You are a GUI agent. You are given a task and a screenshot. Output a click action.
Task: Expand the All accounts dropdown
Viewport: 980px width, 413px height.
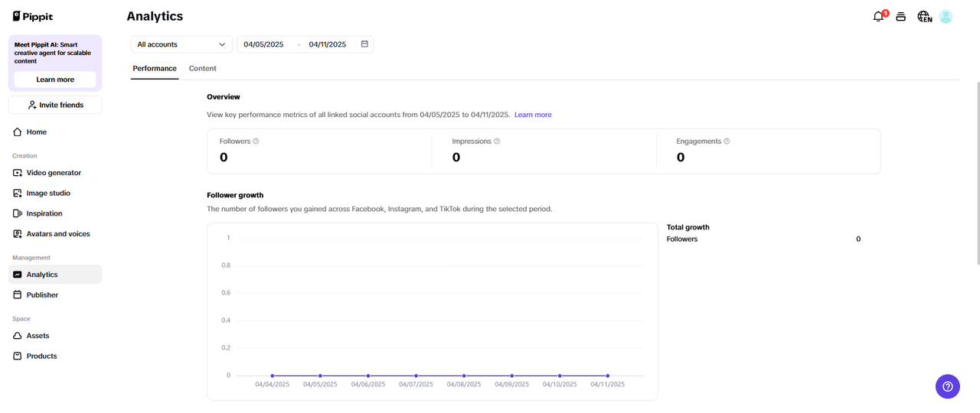click(181, 44)
